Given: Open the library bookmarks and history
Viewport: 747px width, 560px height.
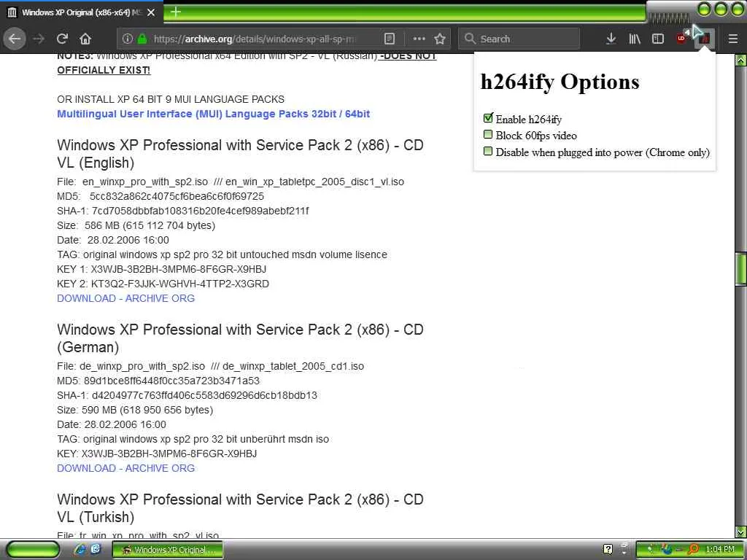Looking at the screenshot, I should [x=635, y=39].
